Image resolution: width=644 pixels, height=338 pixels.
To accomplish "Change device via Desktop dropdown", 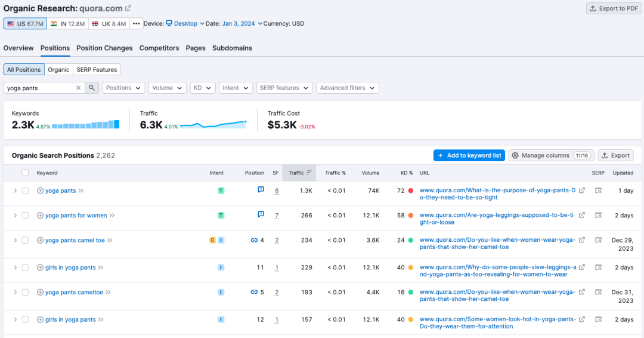I will click(185, 24).
